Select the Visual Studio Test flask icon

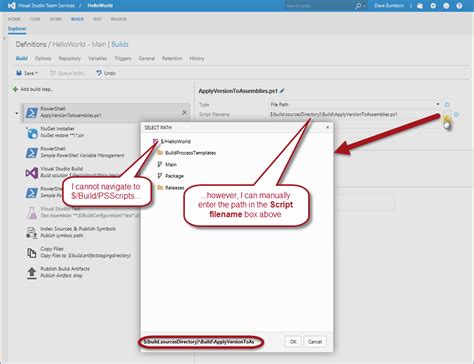pyautogui.click(x=32, y=213)
